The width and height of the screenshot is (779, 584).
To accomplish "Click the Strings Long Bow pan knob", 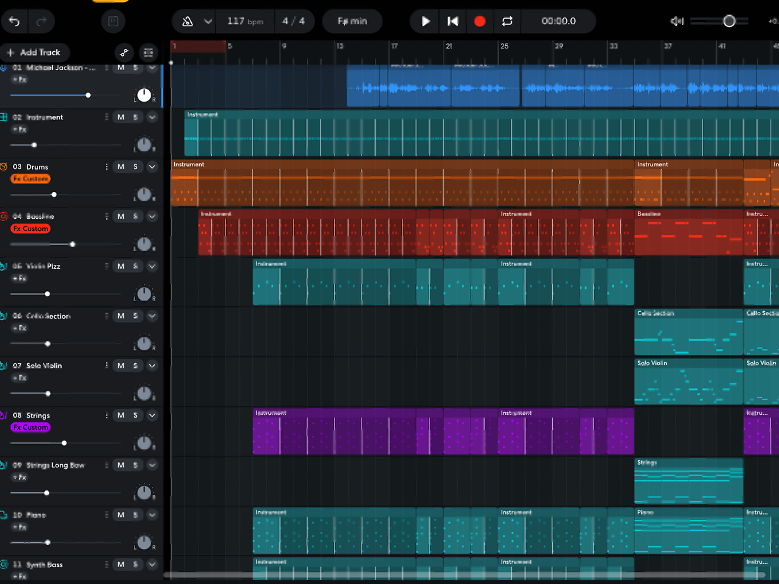I will (144, 493).
